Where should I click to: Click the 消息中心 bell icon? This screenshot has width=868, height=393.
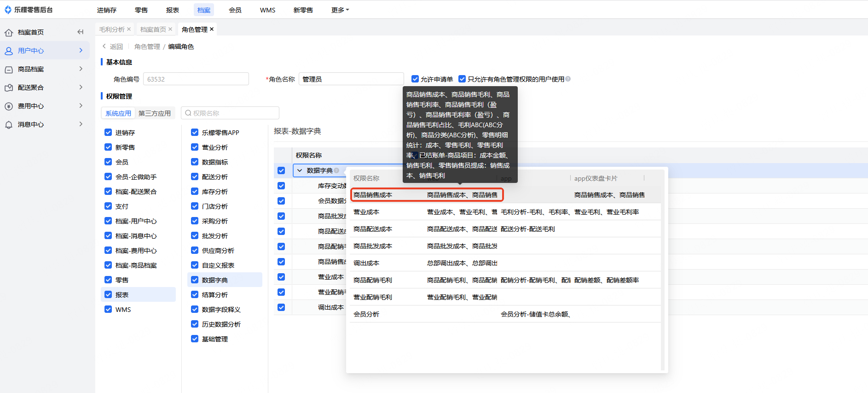pos(9,125)
